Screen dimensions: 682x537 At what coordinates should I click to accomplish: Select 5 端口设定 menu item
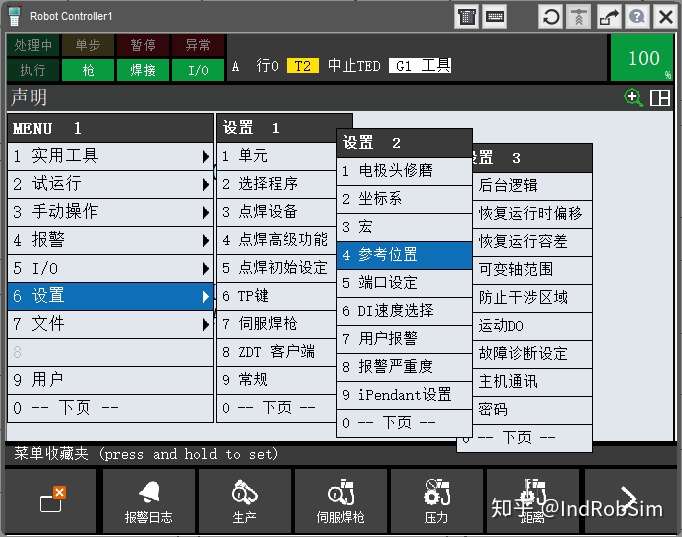click(405, 283)
